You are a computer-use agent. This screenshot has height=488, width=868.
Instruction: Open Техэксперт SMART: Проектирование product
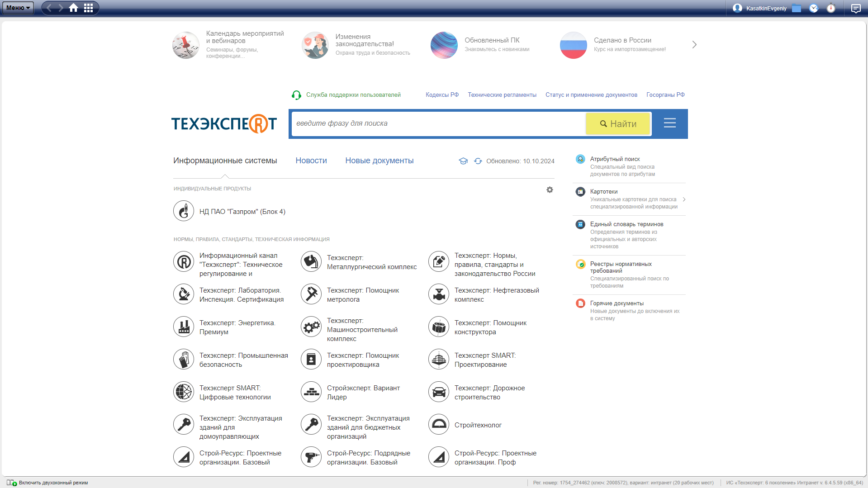473,360
